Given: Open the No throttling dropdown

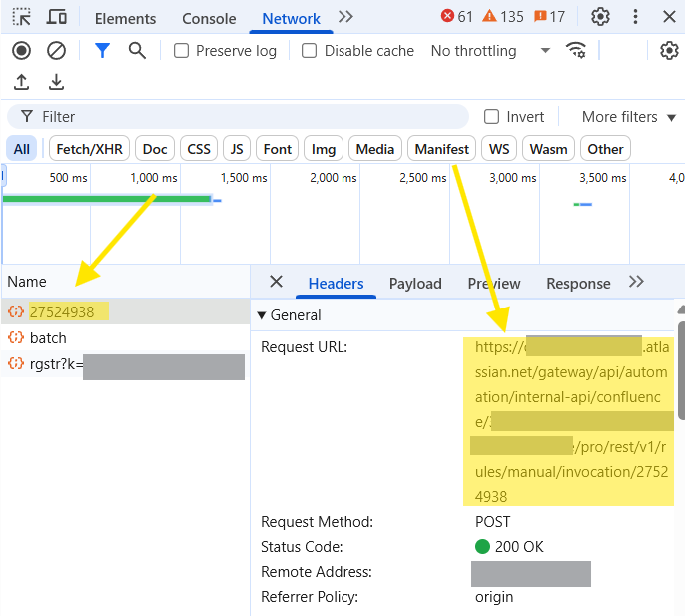Looking at the screenshot, I should (490, 51).
